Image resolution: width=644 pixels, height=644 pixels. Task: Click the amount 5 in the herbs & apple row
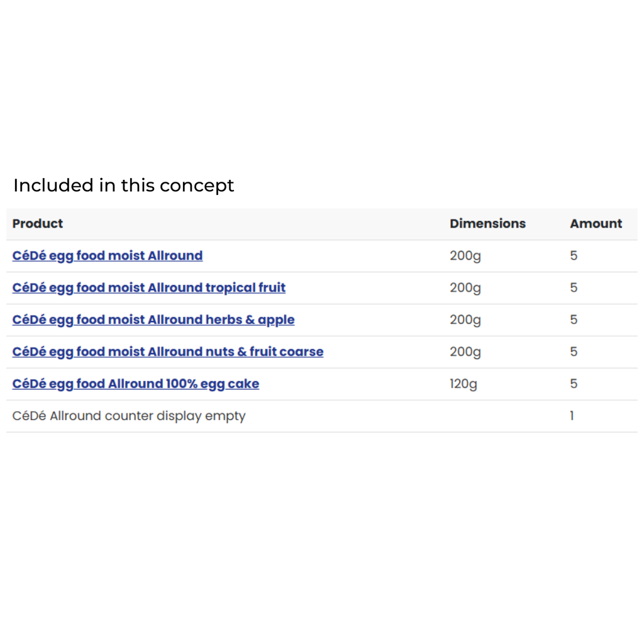click(x=574, y=320)
